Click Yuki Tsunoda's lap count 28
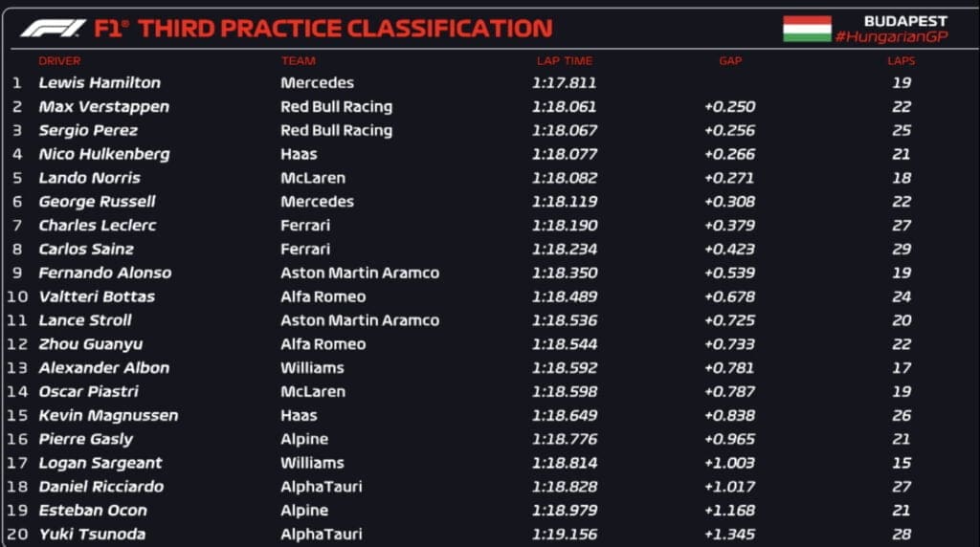 coord(902,534)
